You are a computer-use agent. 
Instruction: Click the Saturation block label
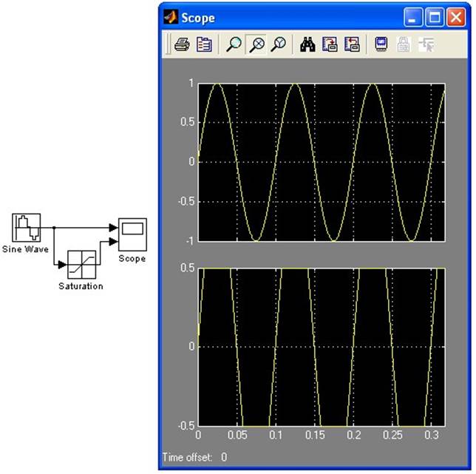81,286
